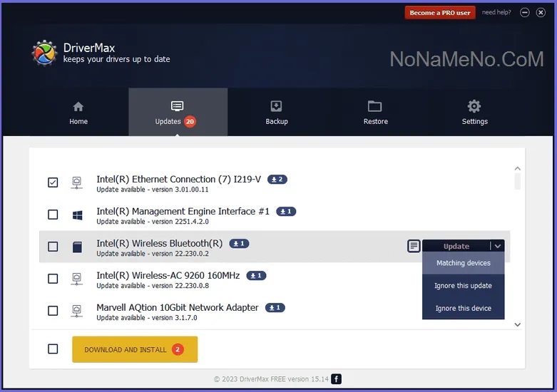Choose Matching devices from dropdown
This screenshot has height=392, width=557.
tap(464, 263)
